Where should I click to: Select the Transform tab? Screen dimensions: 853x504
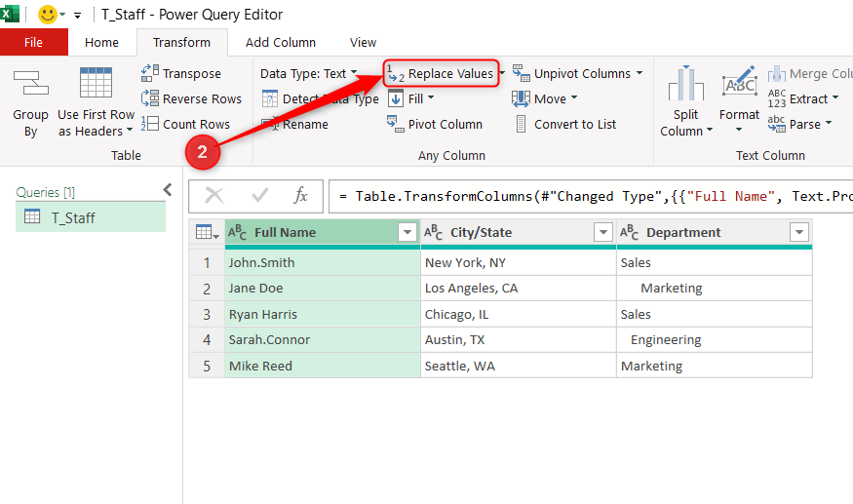coord(181,43)
